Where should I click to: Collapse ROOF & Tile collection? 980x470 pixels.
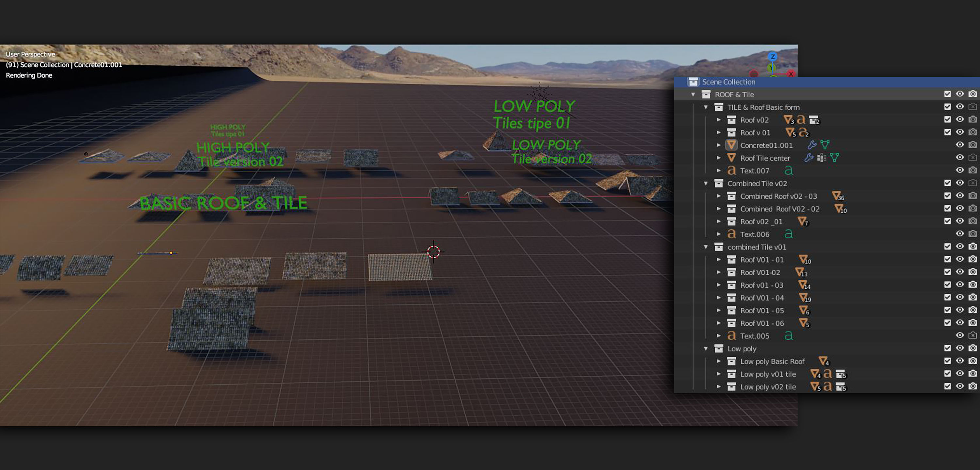[x=693, y=94]
